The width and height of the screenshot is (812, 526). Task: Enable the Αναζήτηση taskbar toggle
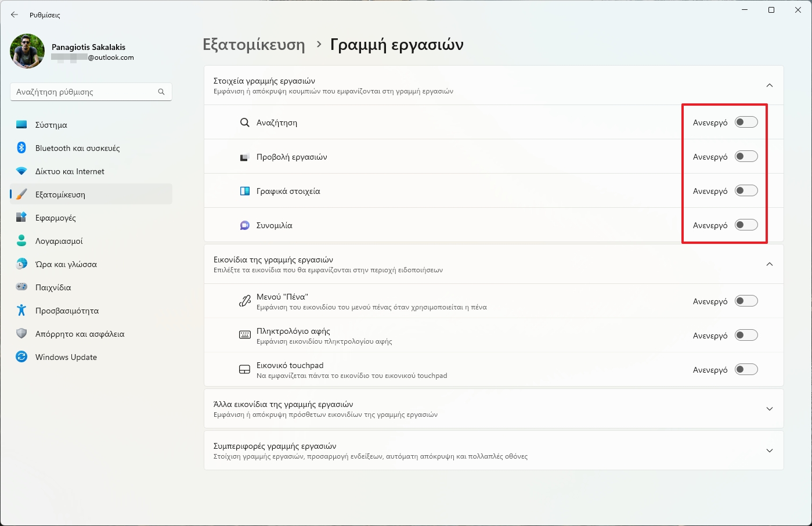click(x=746, y=122)
